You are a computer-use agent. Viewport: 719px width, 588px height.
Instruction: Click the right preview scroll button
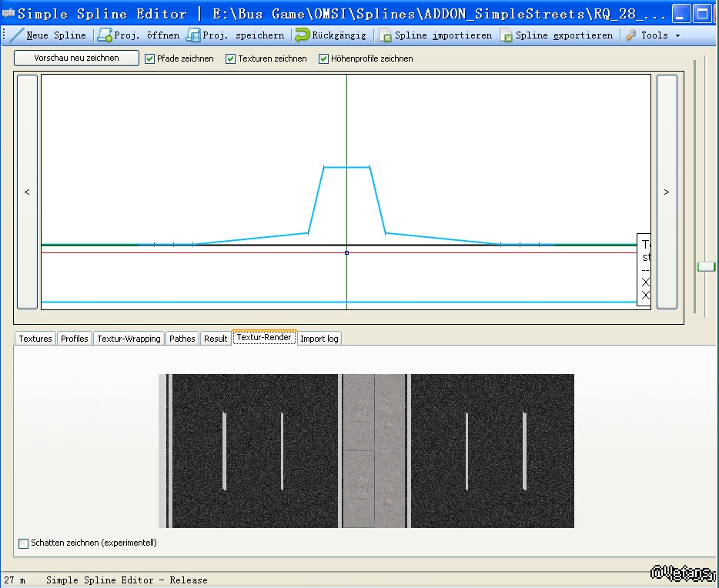pos(667,192)
